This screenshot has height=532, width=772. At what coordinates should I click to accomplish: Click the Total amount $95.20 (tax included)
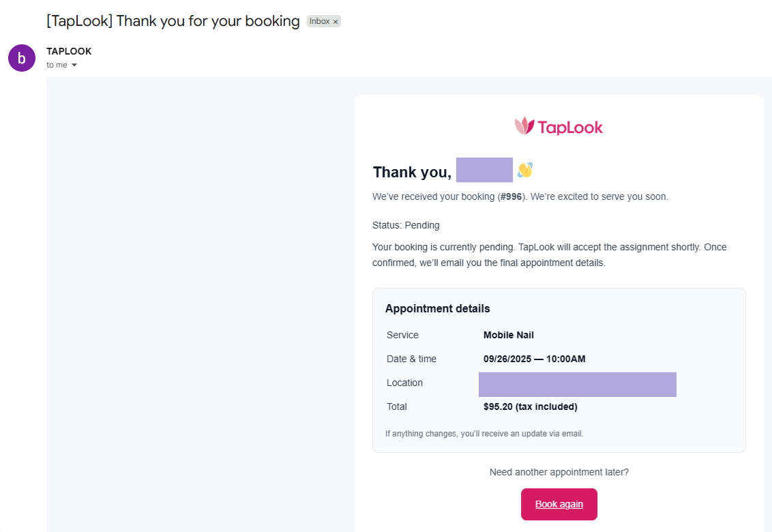[x=530, y=407]
